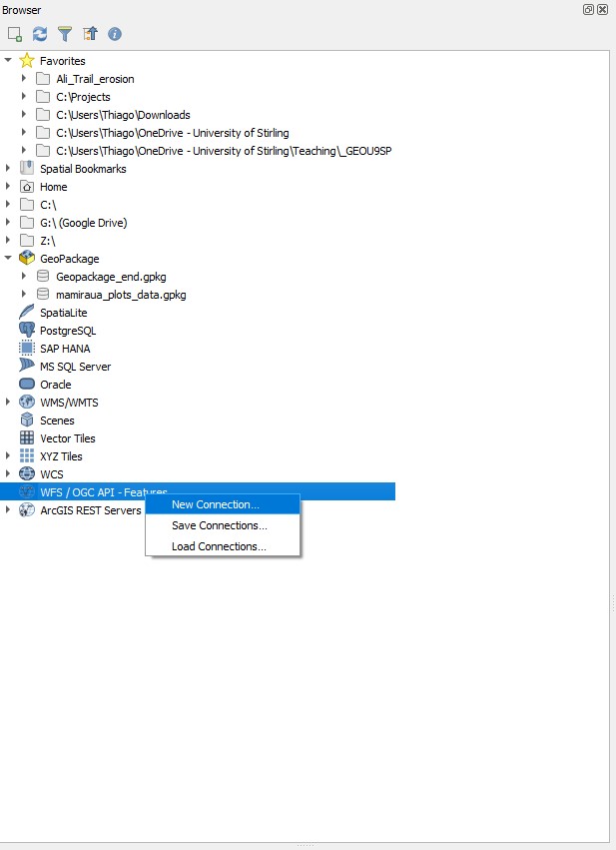Collapse the Favorites tree node
Screen dimensions: 616x850
pyautogui.click(x=8, y=60)
